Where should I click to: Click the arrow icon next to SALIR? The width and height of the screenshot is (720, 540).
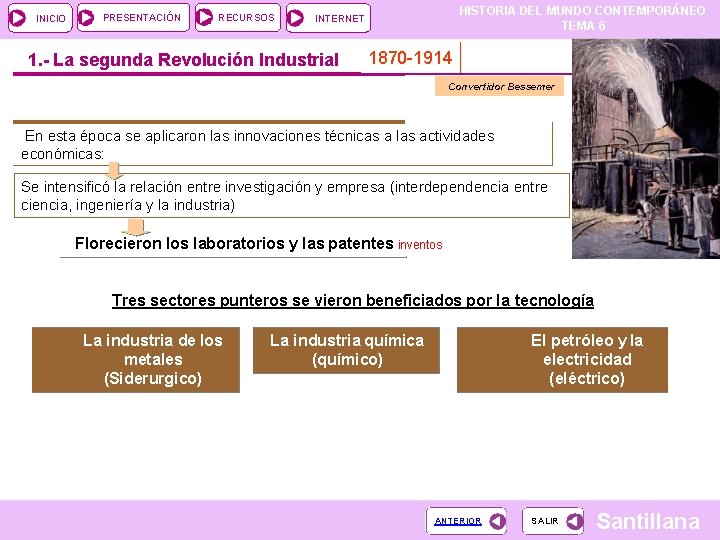pos(574,521)
